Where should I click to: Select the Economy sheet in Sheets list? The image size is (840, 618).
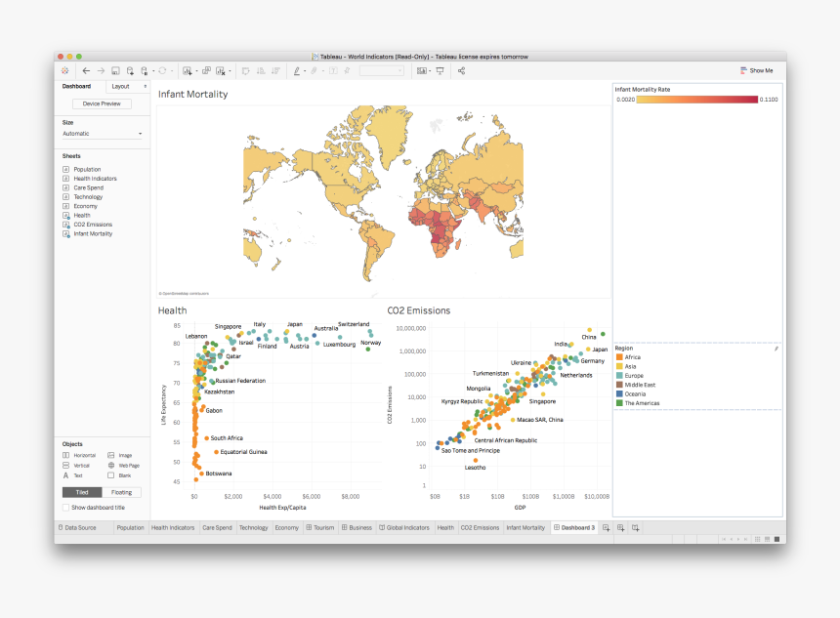(85, 206)
